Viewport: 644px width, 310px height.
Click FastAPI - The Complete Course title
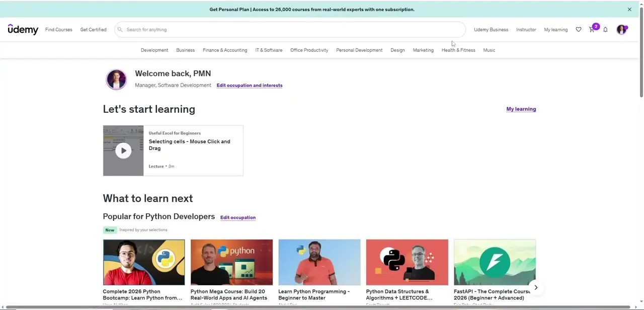click(492, 295)
